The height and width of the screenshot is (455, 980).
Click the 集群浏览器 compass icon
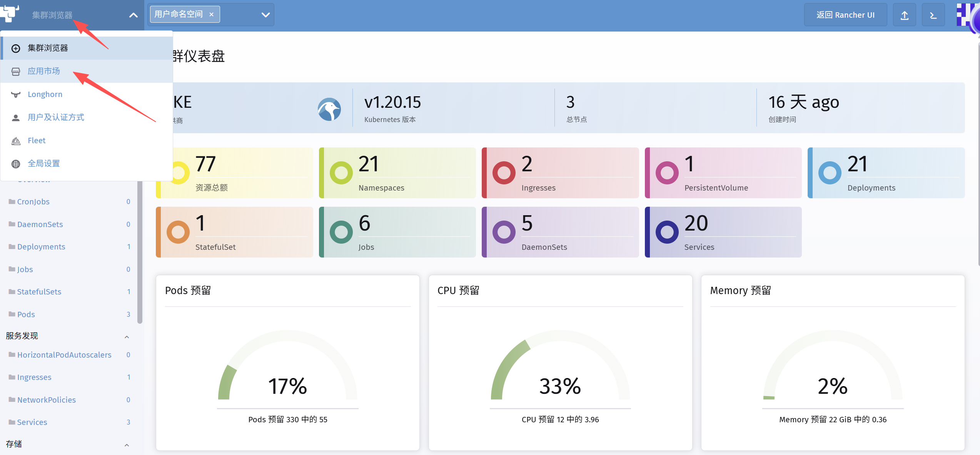16,49
